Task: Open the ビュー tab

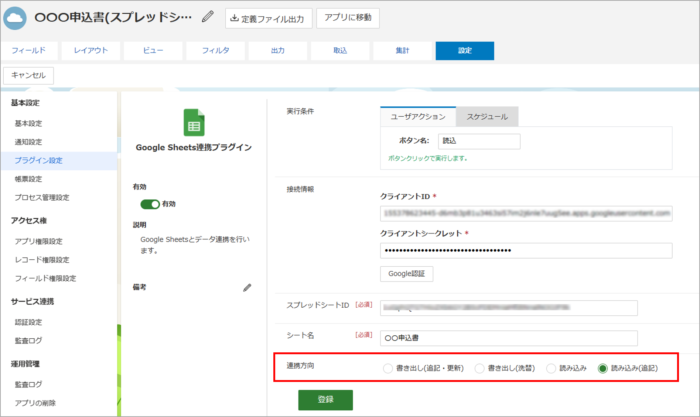Action: click(153, 50)
